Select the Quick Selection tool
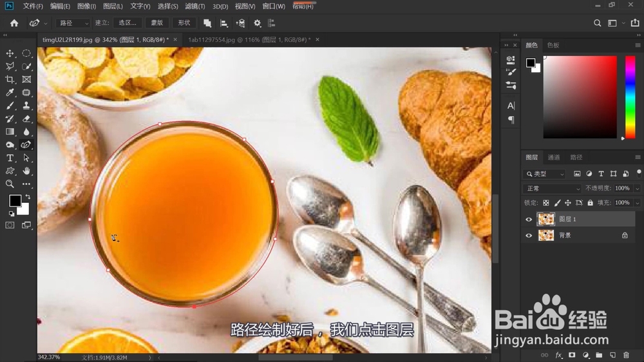 26,66
